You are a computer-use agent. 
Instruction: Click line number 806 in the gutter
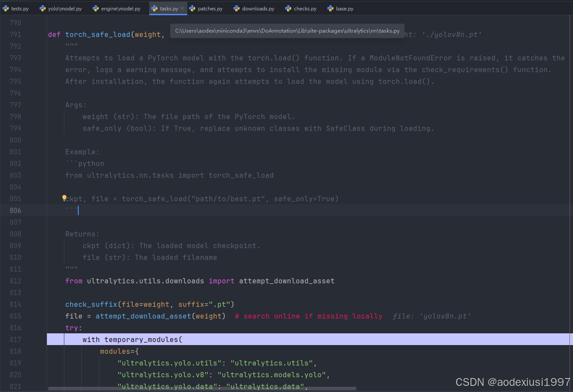pyautogui.click(x=15, y=210)
